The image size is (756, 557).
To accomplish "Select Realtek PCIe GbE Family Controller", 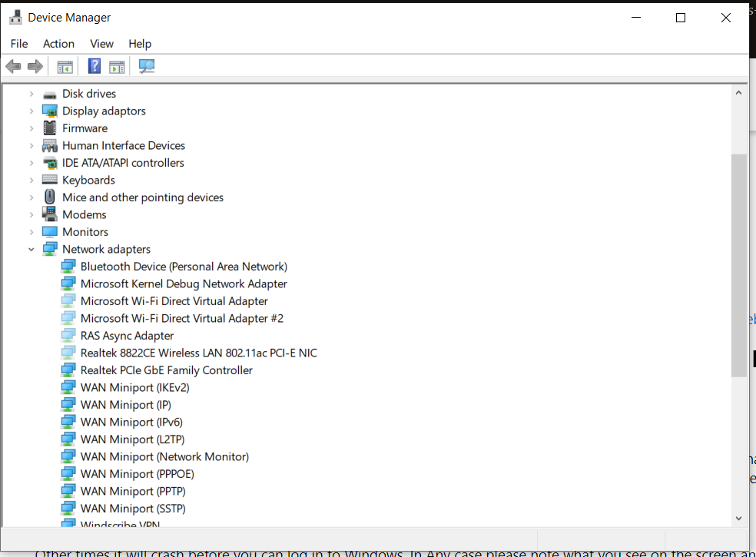I will pos(166,370).
